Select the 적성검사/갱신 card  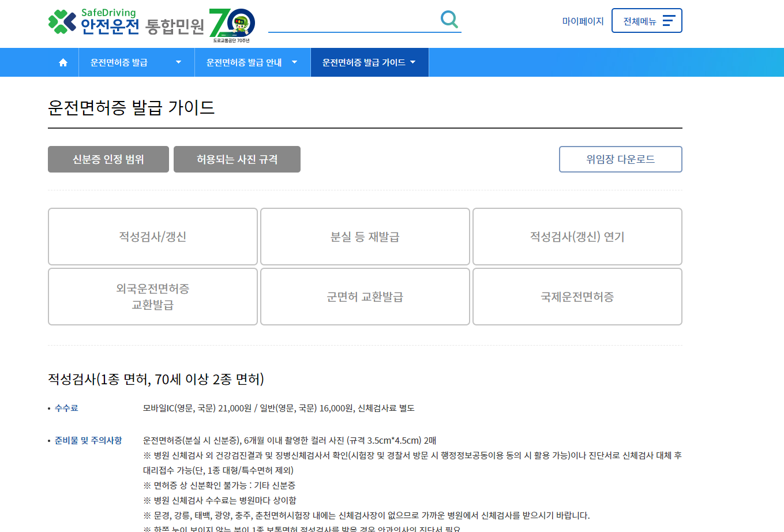click(152, 237)
